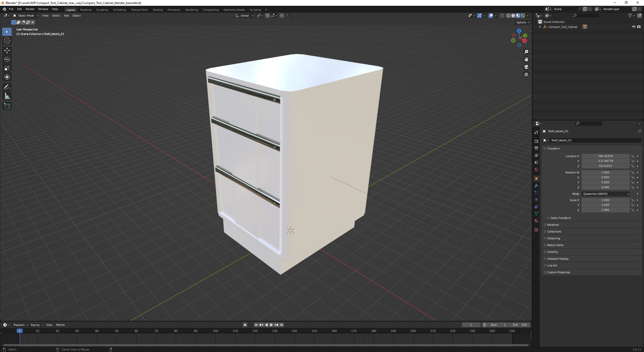Click the camera view icon
The height and width of the screenshot is (352, 644).
coord(526,67)
